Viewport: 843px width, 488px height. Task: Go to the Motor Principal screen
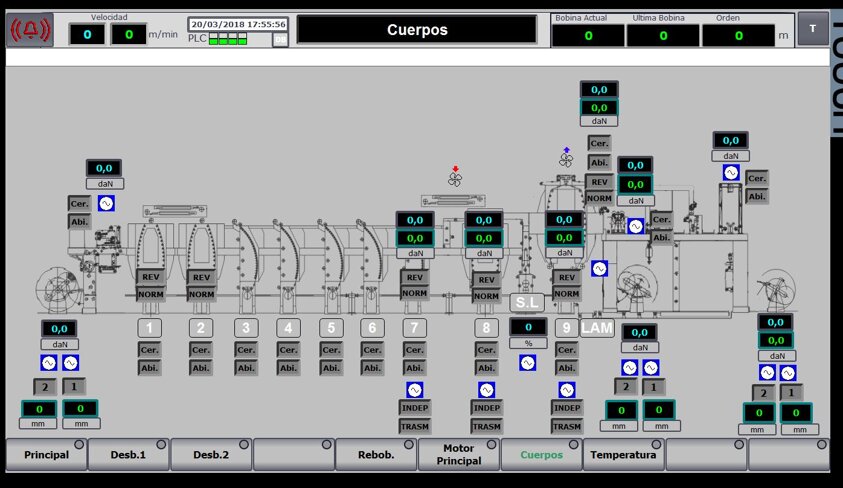pos(458,455)
